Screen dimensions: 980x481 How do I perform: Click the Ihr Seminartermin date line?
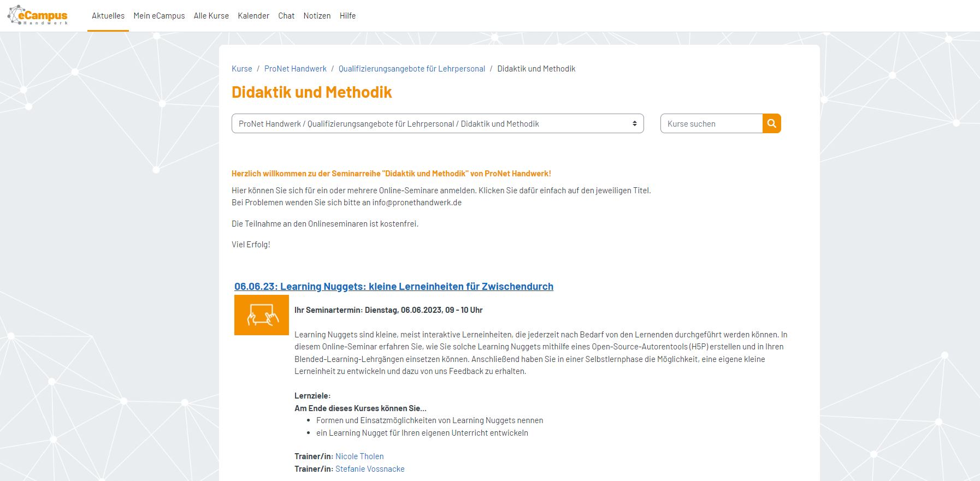click(388, 310)
